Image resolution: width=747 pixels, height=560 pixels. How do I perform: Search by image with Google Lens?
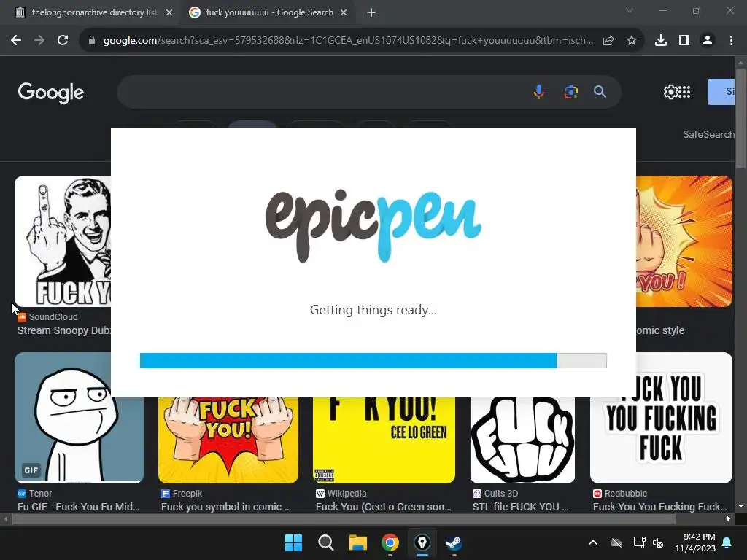pos(570,91)
